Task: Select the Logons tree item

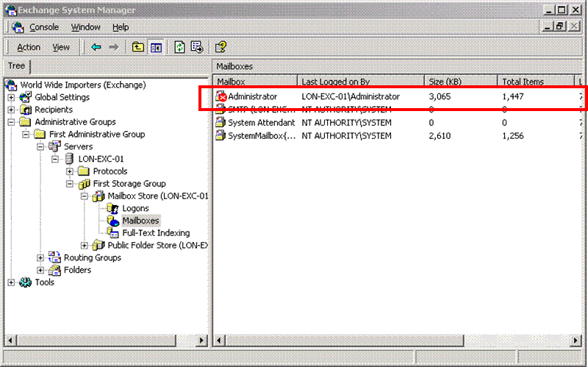Action: 135,208
